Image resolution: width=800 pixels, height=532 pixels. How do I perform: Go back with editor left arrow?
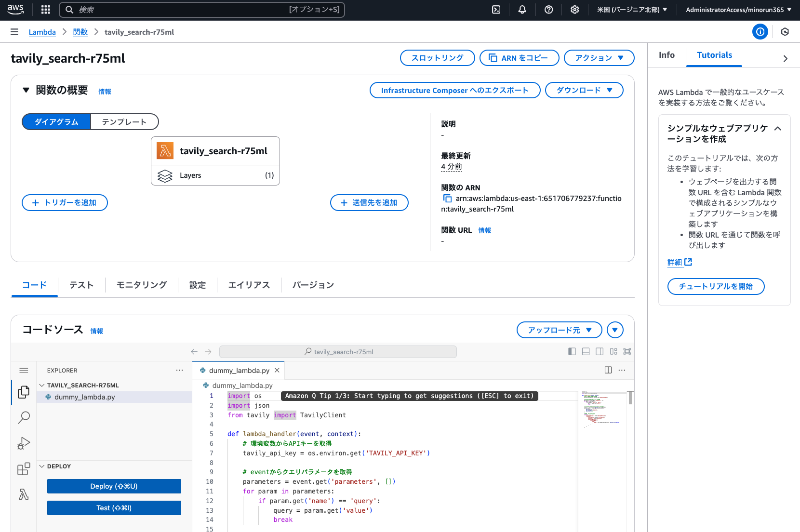[194, 352]
